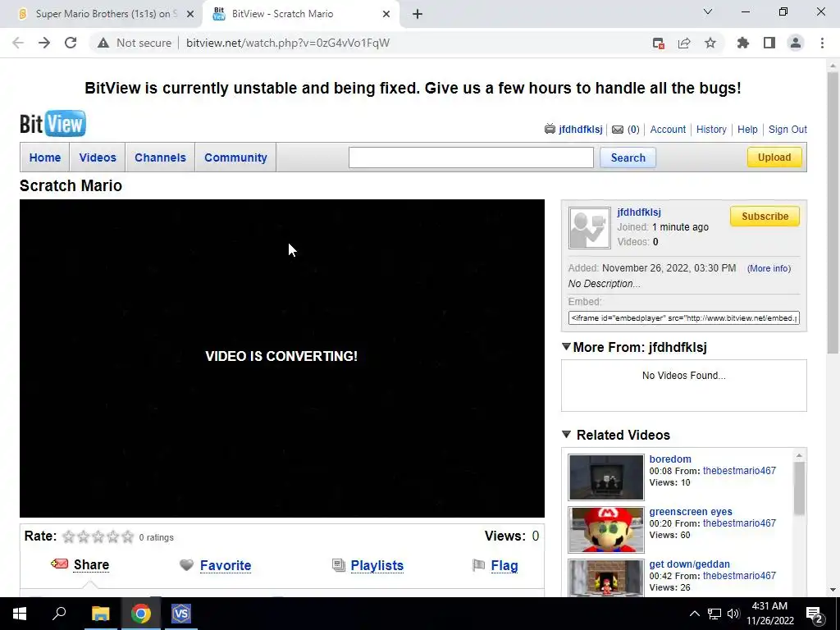
Task: Click the Share mail icon
Action: (59, 564)
